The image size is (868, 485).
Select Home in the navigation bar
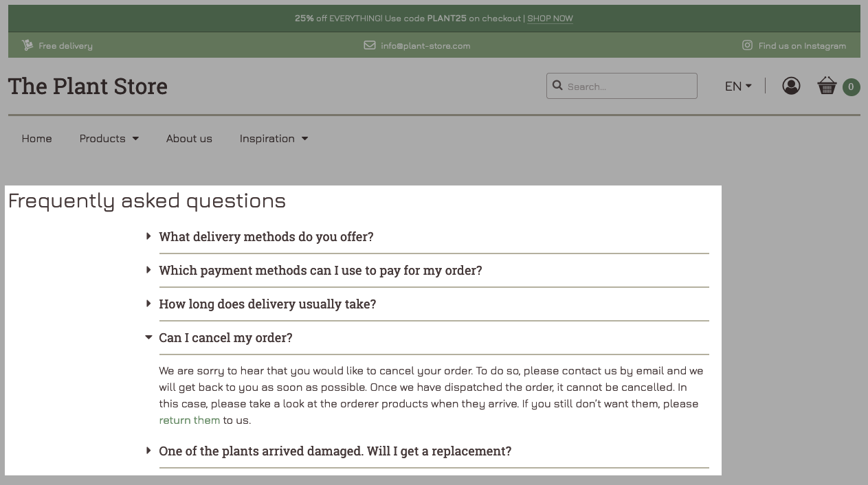tap(36, 138)
